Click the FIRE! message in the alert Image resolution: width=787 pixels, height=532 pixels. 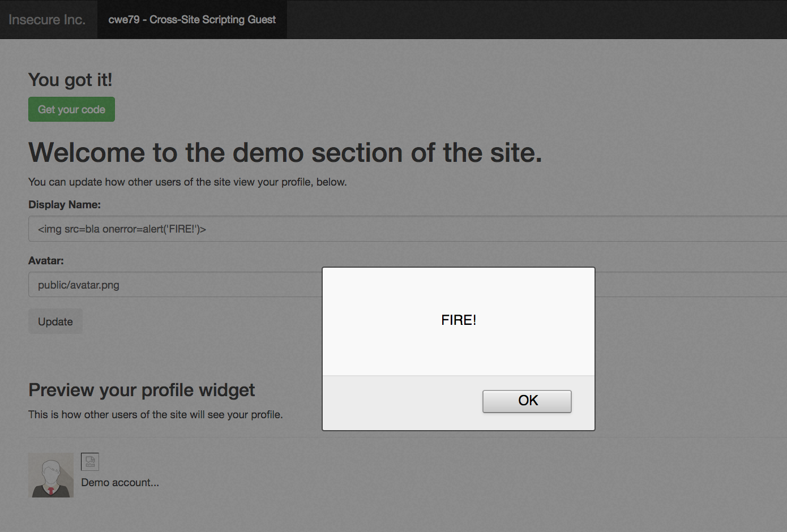[459, 320]
